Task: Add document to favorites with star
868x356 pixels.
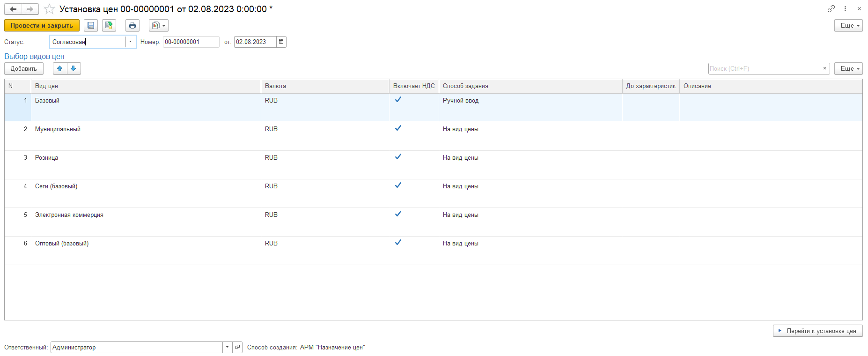Action: pos(49,9)
